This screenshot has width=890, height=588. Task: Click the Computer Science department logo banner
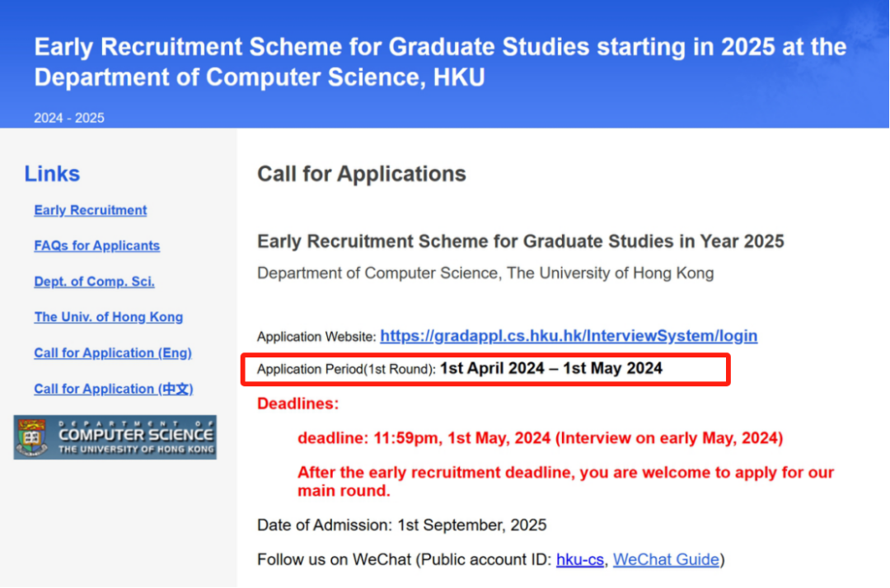click(x=115, y=437)
